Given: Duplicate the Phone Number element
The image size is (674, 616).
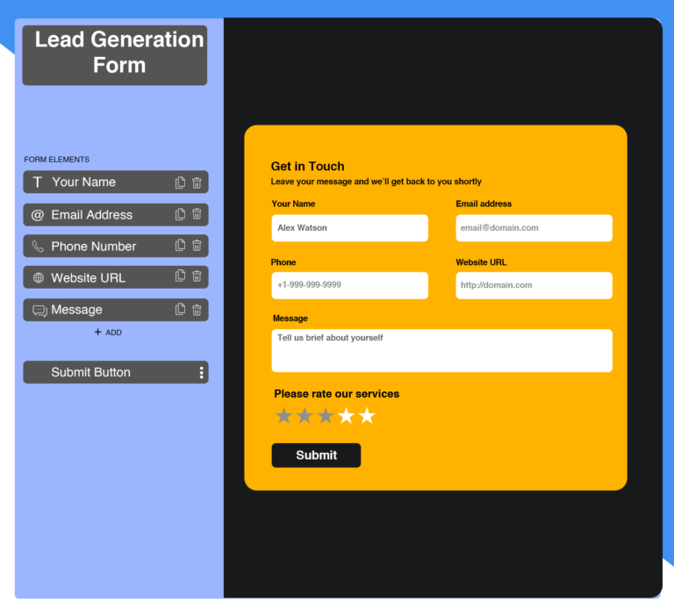Looking at the screenshot, I should click(x=180, y=245).
